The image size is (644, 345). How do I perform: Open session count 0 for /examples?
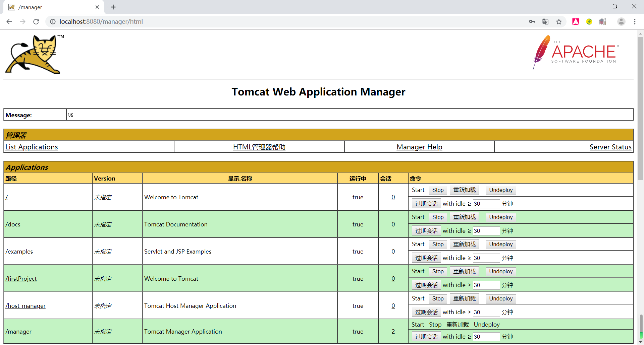tap(393, 252)
